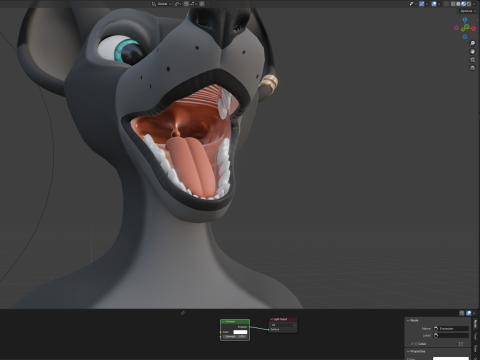Toggle the viewport gizmos button
This screenshot has width=480, height=360.
point(421,4)
